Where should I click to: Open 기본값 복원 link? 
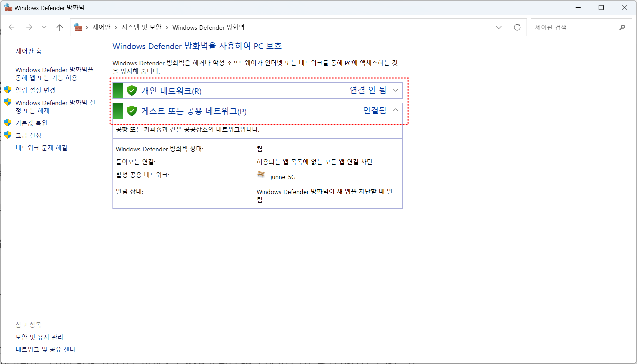click(x=31, y=123)
